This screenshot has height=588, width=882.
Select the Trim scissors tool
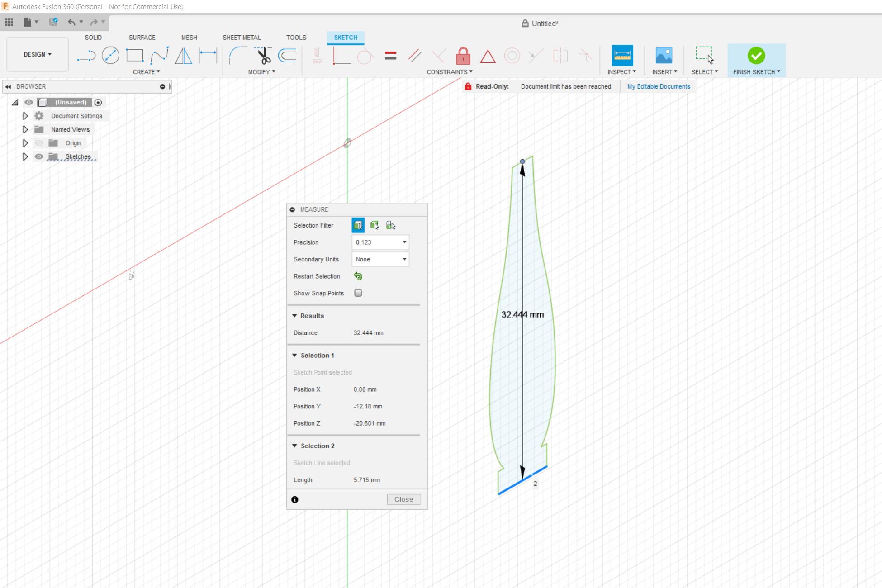(x=263, y=56)
